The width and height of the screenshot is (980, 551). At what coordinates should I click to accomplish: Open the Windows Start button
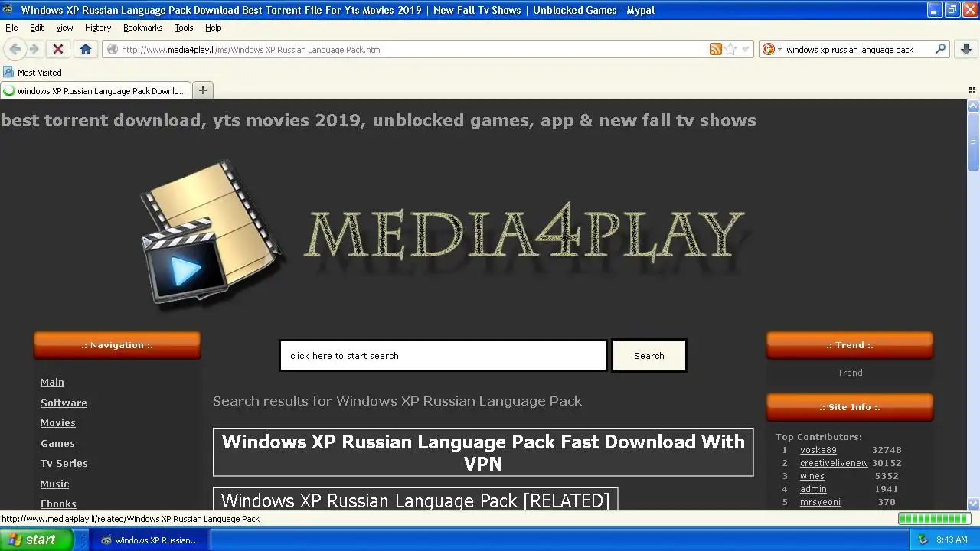click(36, 540)
